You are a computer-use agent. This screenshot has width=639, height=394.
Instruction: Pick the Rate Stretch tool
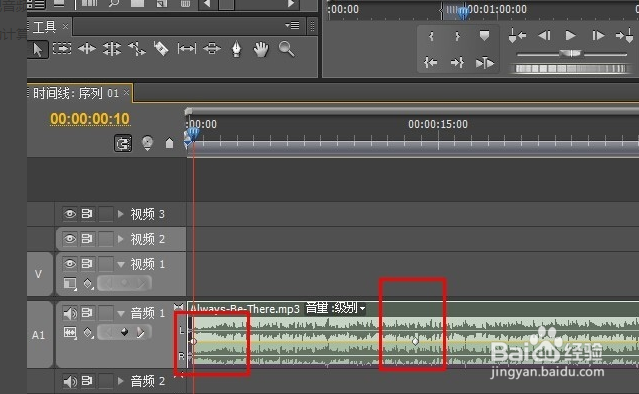[x=137, y=49]
